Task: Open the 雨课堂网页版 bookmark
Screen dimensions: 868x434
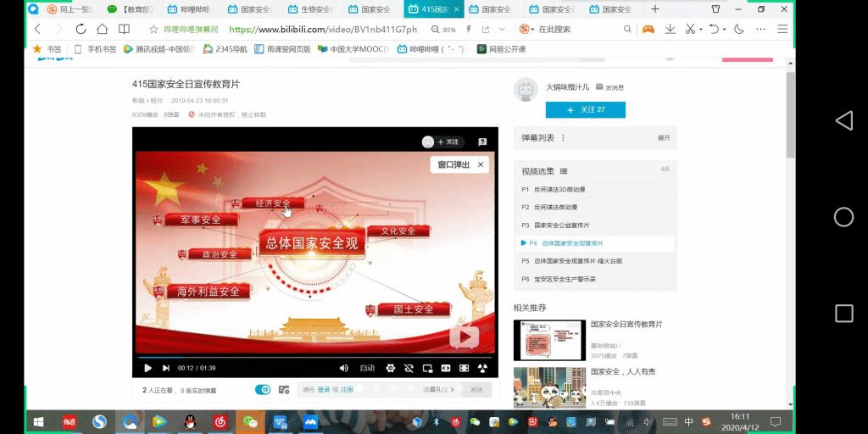Action: (283, 49)
